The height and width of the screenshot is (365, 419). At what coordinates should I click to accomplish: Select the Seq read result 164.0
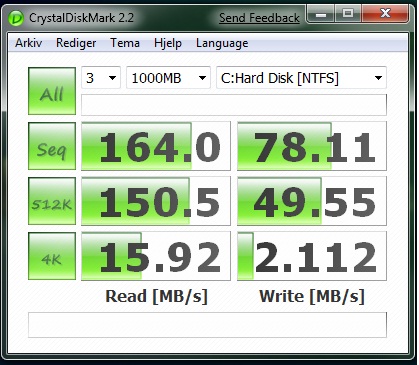(156, 146)
